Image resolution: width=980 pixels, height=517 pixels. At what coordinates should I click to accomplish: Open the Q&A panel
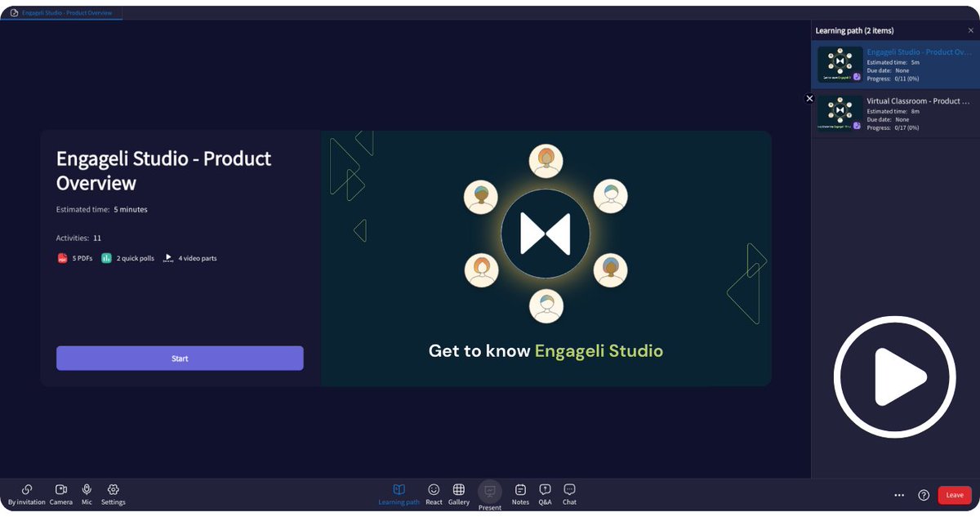click(545, 494)
